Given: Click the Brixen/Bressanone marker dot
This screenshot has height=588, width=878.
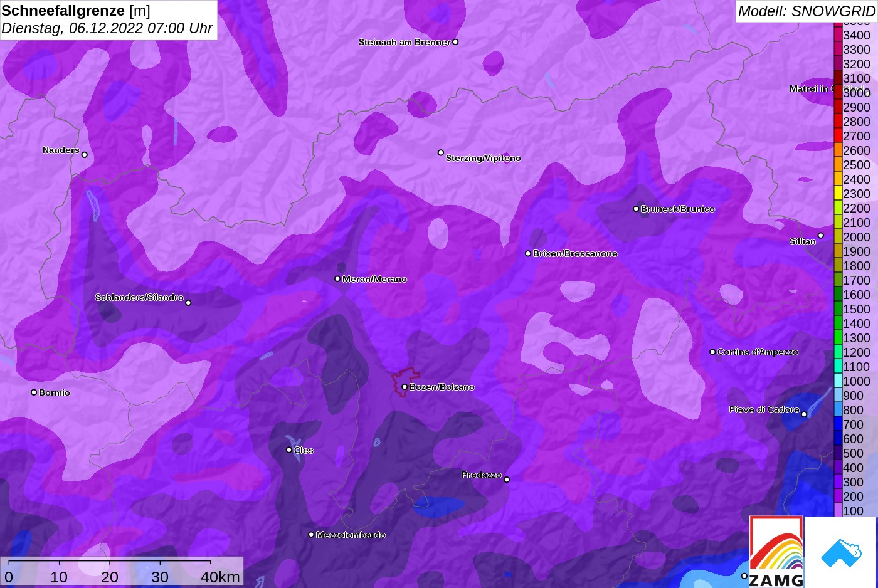Looking at the screenshot, I should coord(528,253).
